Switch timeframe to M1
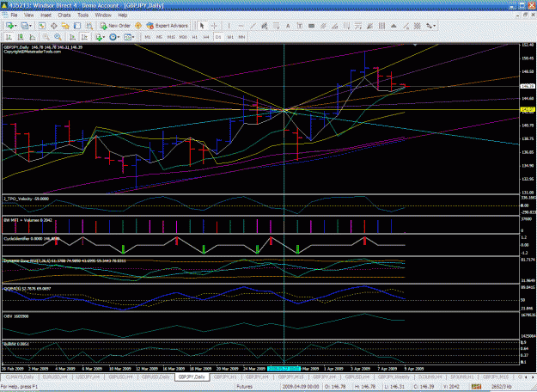Image resolution: width=537 pixels, height=392 pixels. point(148,37)
